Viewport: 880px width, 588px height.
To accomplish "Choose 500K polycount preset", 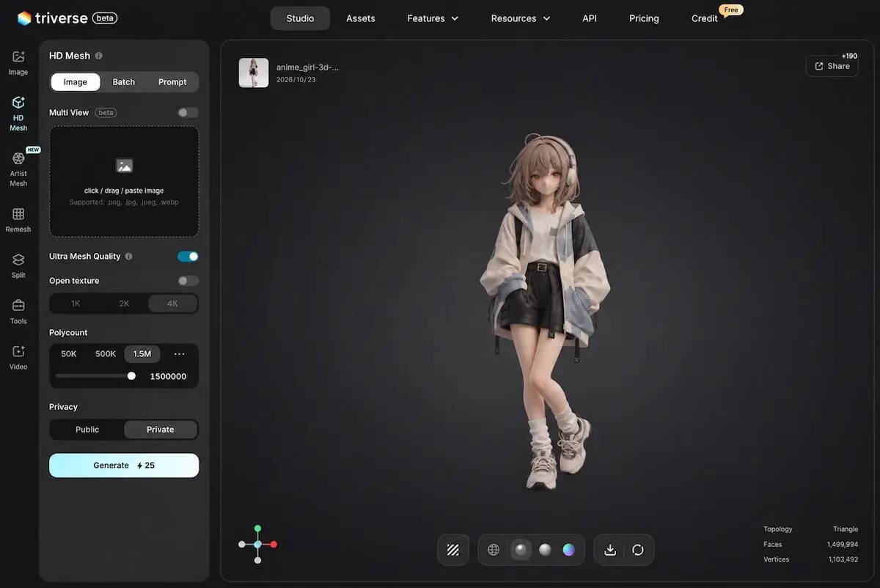I will point(106,354).
